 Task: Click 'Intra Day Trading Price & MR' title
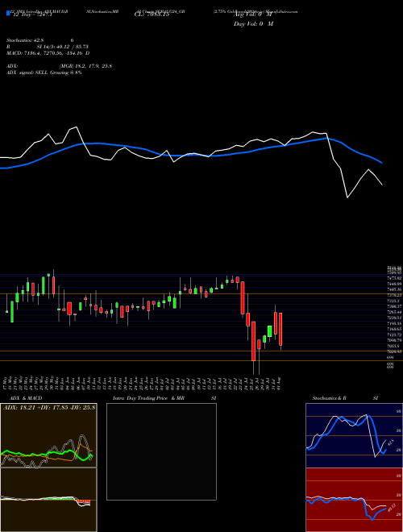pyautogui.click(x=149, y=398)
